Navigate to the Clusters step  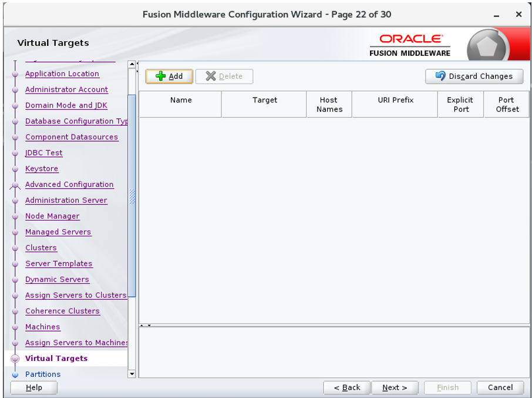click(x=41, y=248)
